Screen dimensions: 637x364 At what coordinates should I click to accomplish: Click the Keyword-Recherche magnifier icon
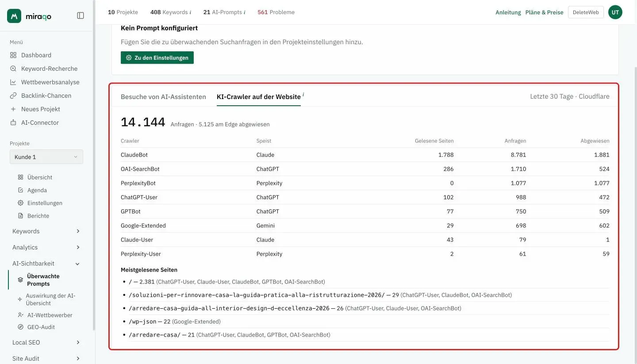pos(13,69)
